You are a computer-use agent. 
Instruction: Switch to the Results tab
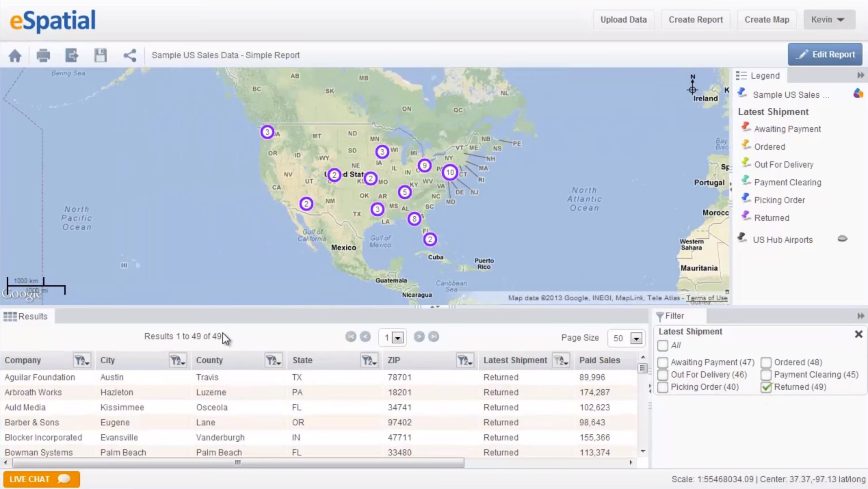[27, 316]
